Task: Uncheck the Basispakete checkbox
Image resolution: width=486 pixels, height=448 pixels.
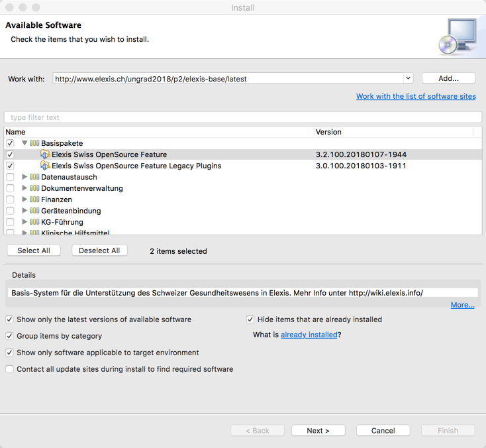Action: pos(10,143)
